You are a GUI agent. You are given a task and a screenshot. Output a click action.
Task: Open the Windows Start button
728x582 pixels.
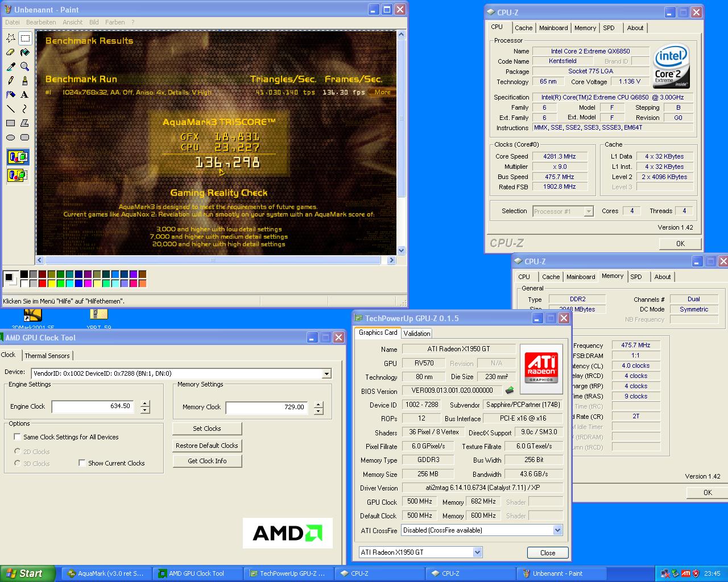[27, 573]
